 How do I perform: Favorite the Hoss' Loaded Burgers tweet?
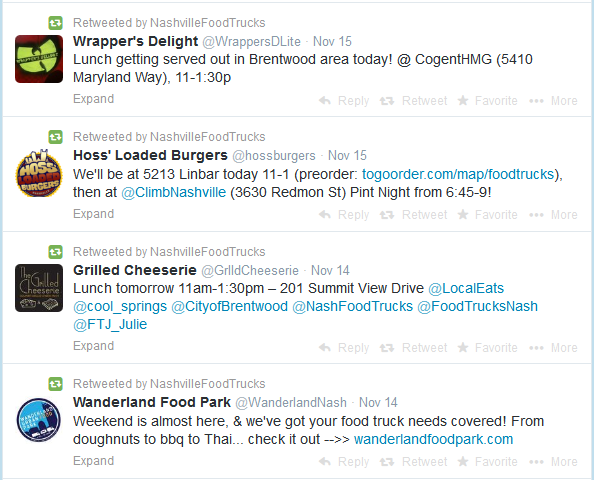pos(488,215)
